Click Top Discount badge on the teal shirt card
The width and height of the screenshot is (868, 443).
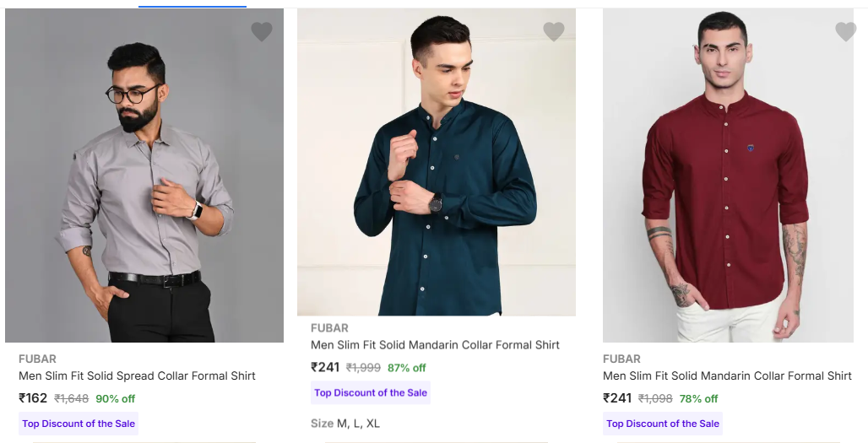coord(371,392)
